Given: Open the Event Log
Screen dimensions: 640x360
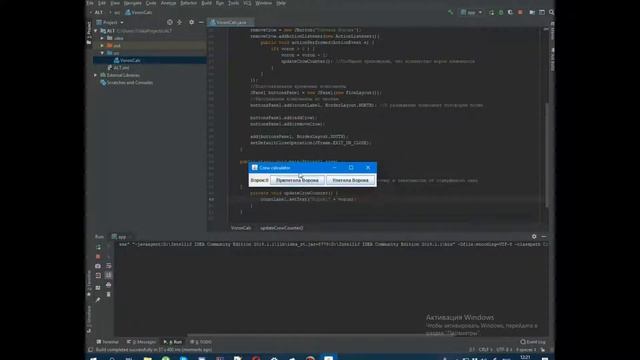Looking at the screenshot, I should pyautogui.click(x=533, y=342).
